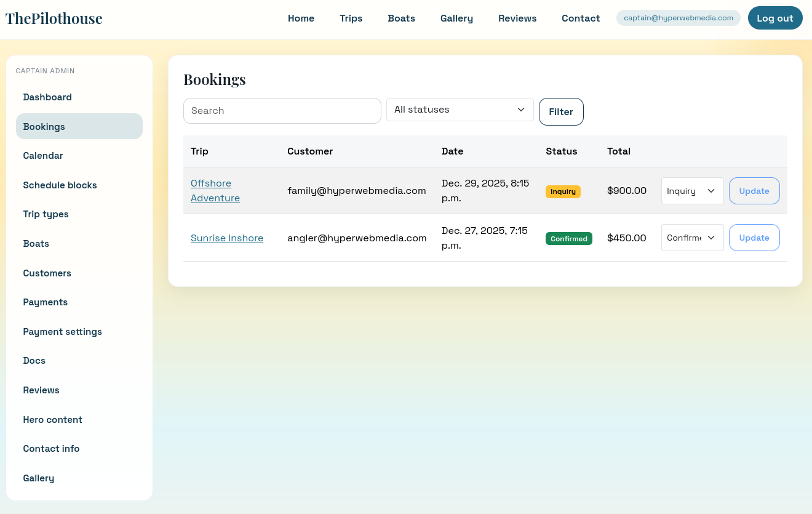Click the Filter button

(x=561, y=111)
